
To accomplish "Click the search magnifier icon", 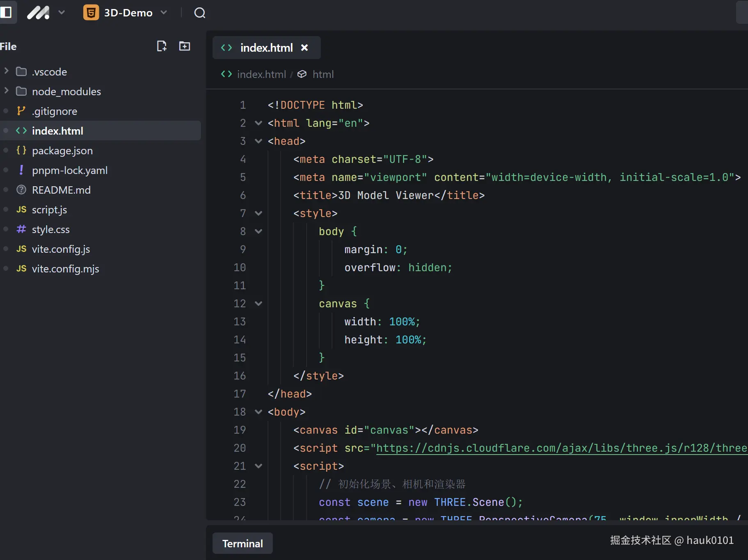I will click(x=199, y=13).
